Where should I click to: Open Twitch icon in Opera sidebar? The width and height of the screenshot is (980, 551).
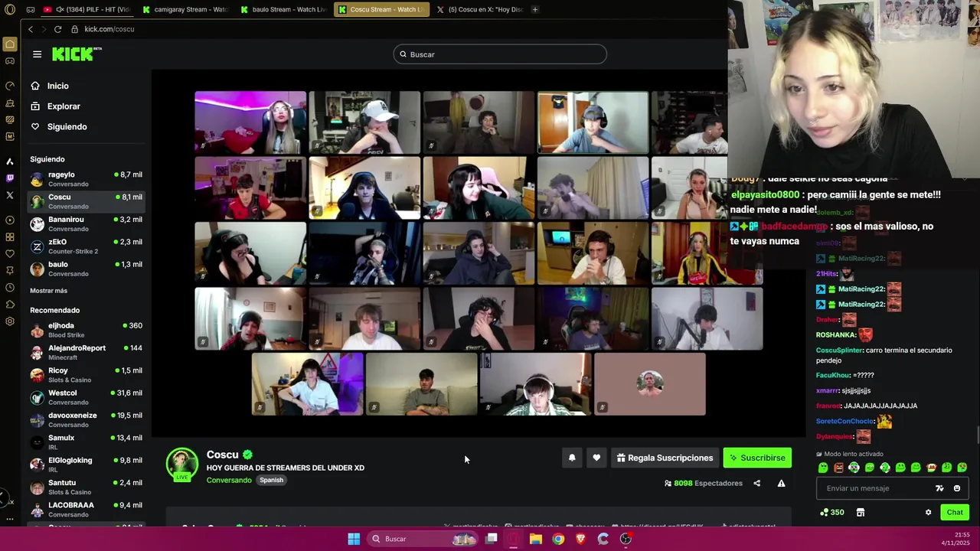point(10,178)
